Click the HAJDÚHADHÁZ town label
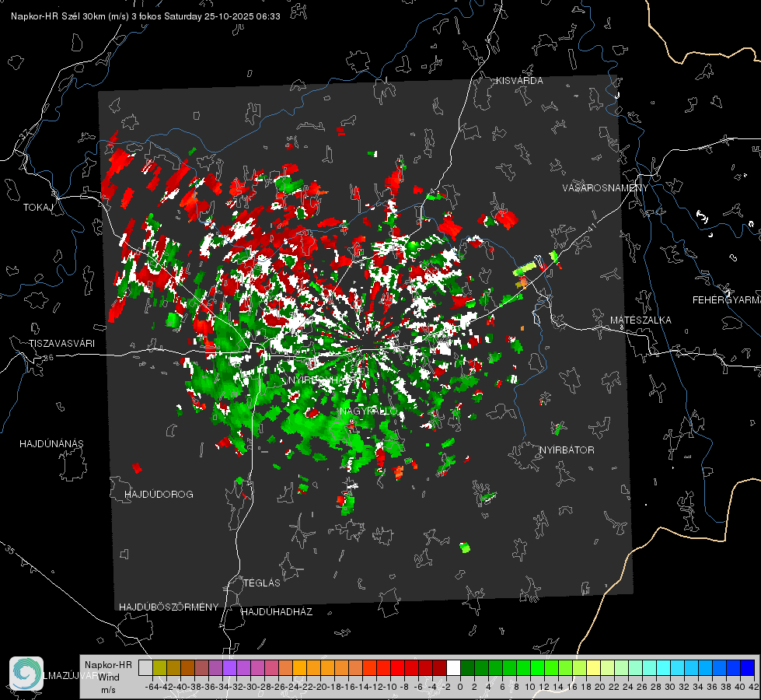Viewport: 761px width, 700px height. pyautogui.click(x=277, y=612)
